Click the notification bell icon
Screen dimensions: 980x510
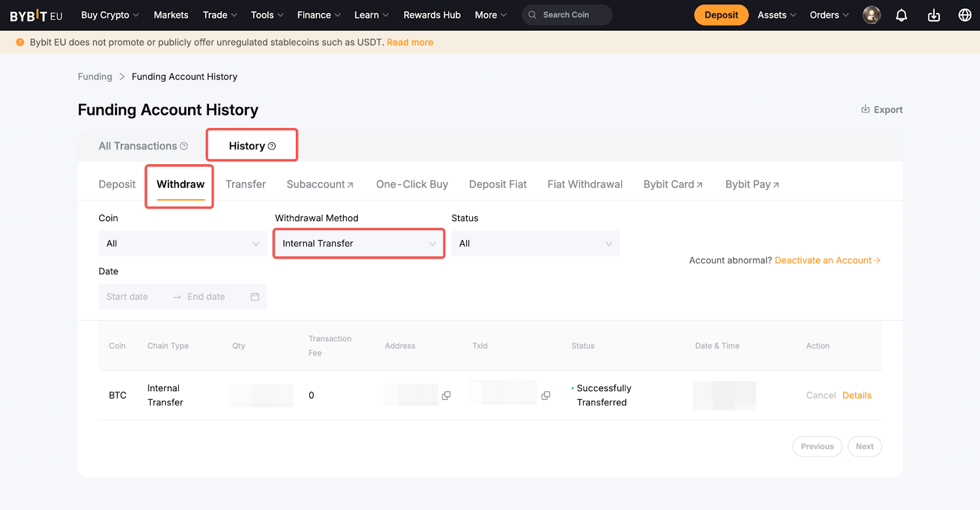901,15
